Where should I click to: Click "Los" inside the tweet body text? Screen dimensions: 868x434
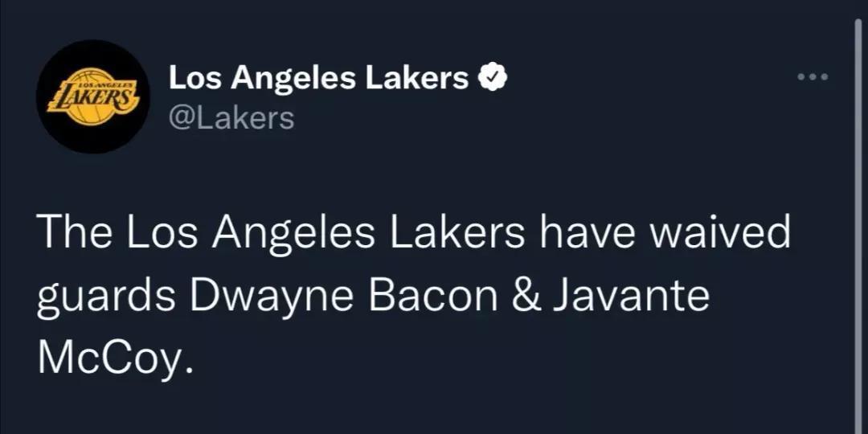point(149,234)
